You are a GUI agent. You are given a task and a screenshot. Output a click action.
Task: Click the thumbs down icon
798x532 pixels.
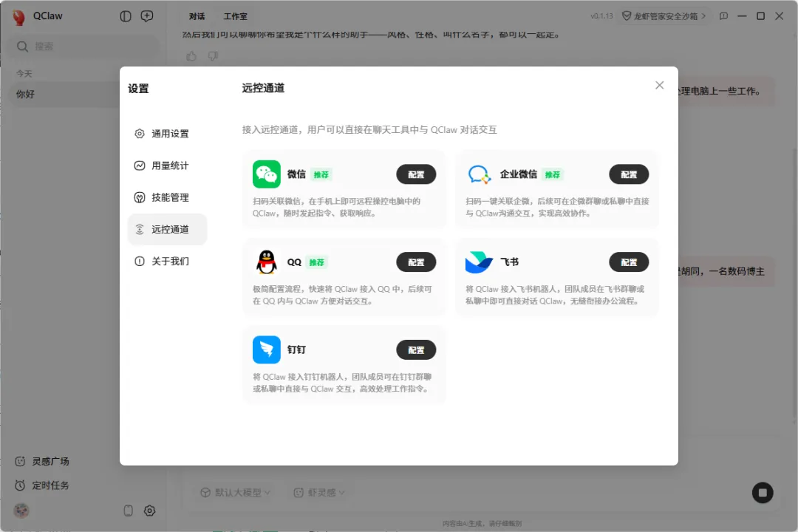[x=213, y=55]
